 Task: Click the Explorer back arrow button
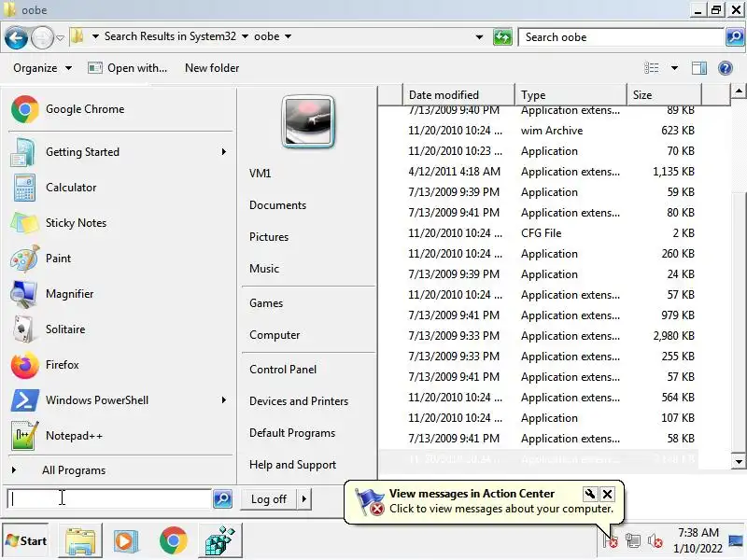click(x=16, y=37)
